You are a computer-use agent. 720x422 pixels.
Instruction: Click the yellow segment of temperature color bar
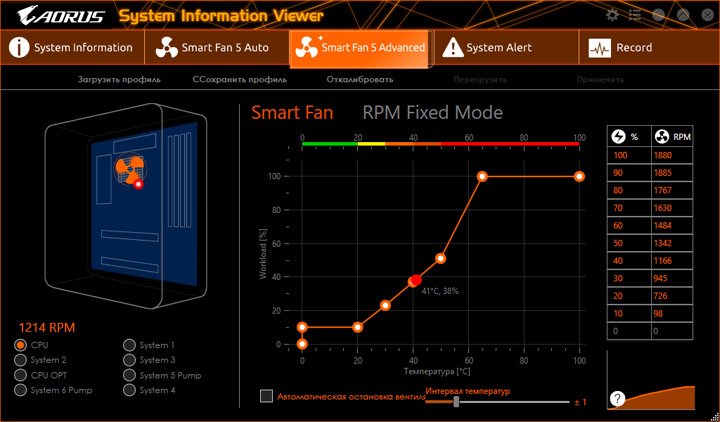pyautogui.click(x=371, y=144)
